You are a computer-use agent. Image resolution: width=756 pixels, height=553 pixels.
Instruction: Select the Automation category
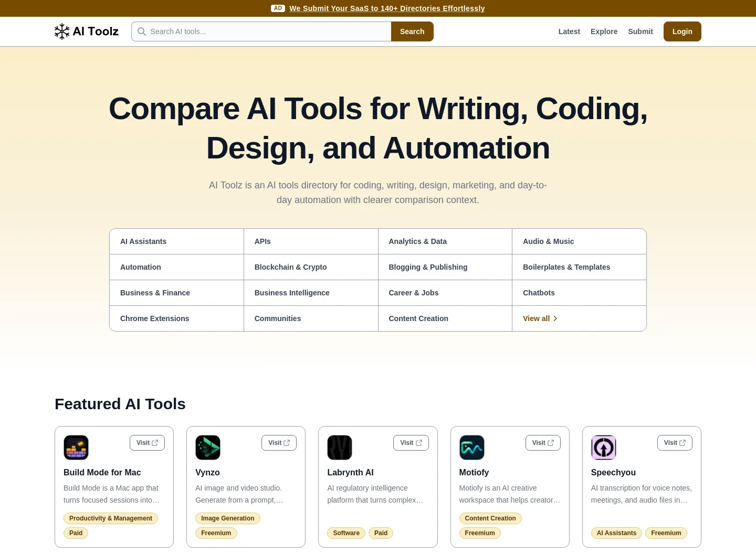(x=176, y=267)
